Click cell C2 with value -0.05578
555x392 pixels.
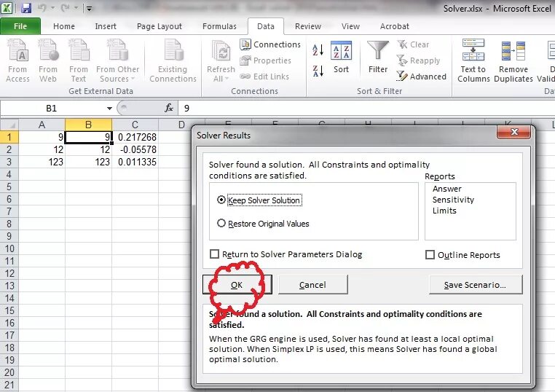point(135,149)
